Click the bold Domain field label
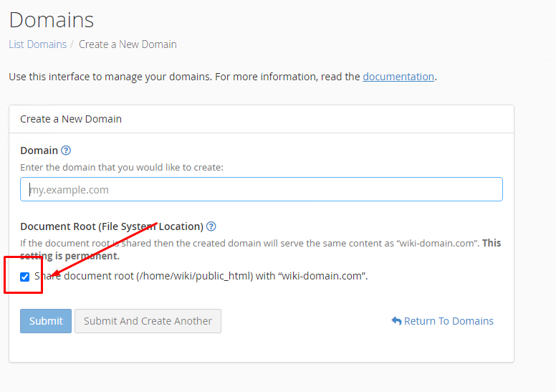Viewport: 556px width, 392px height. coord(39,150)
